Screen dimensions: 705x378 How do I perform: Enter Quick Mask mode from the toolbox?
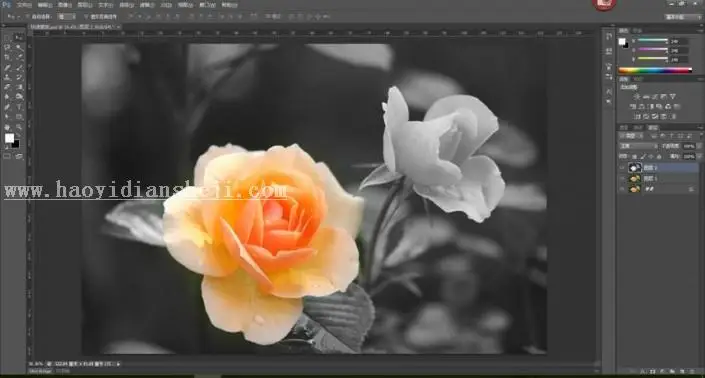[7, 156]
